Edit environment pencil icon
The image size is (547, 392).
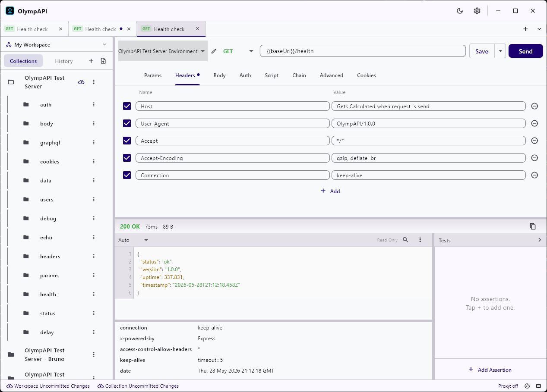214,51
